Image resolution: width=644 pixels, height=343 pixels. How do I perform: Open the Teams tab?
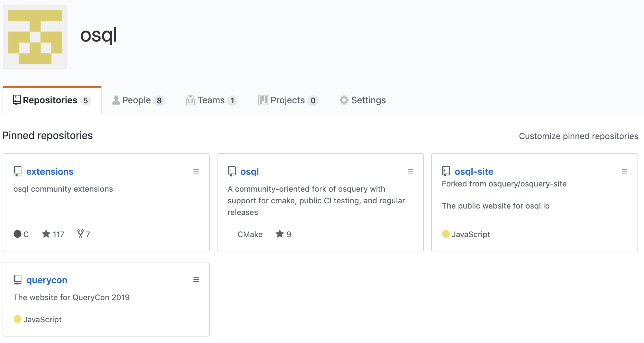pos(211,100)
